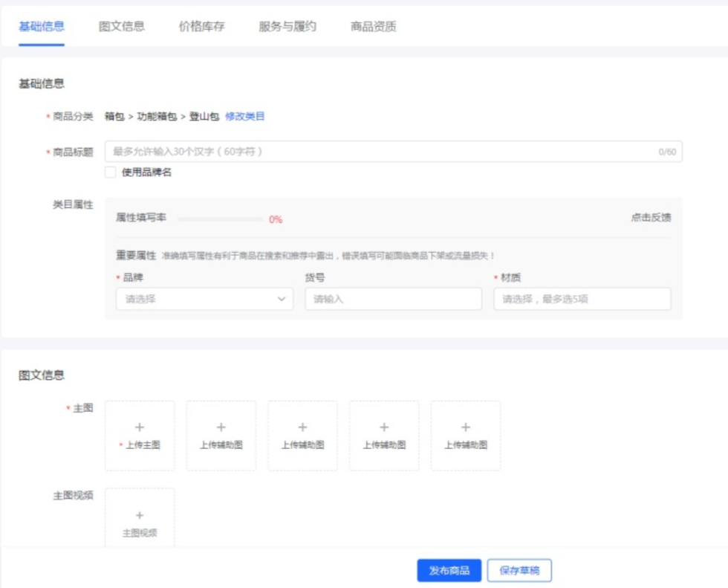This screenshot has height=588, width=728.
Task: Click the 箱包 category text
Action: [114, 116]
